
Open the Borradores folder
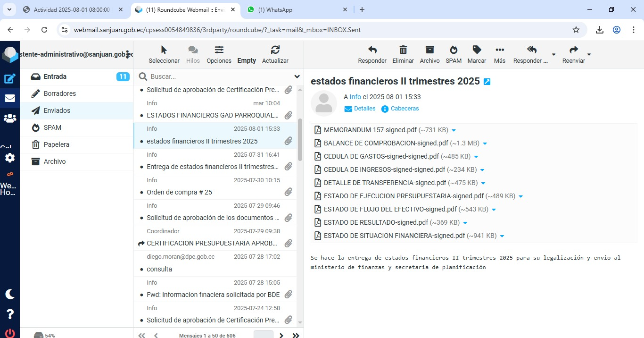[x=60, y=93]
